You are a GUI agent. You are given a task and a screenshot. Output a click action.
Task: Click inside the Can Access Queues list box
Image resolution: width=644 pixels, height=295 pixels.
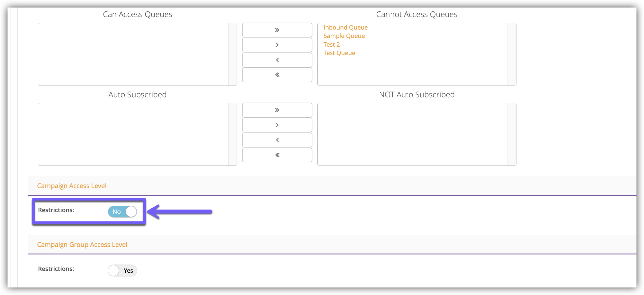pos(133,54)
